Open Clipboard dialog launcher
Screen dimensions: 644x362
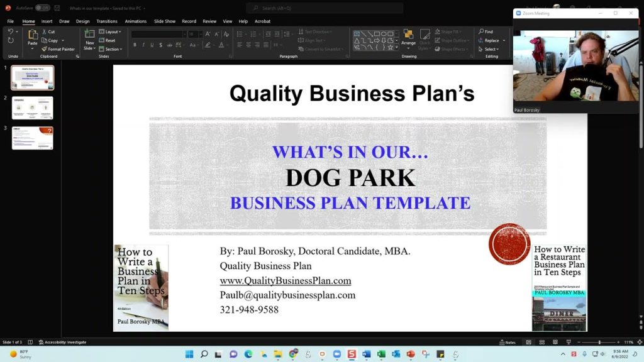click(x=77, y=57)
